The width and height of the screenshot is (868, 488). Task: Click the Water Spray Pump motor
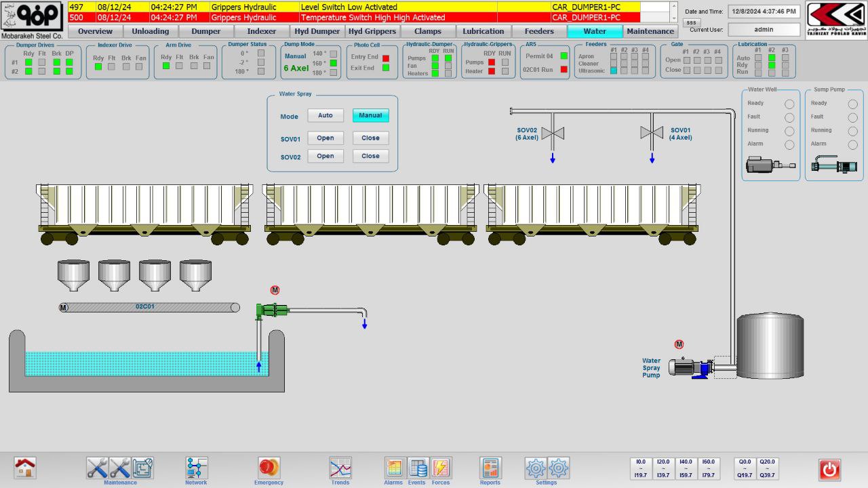[x=688, y=367]
